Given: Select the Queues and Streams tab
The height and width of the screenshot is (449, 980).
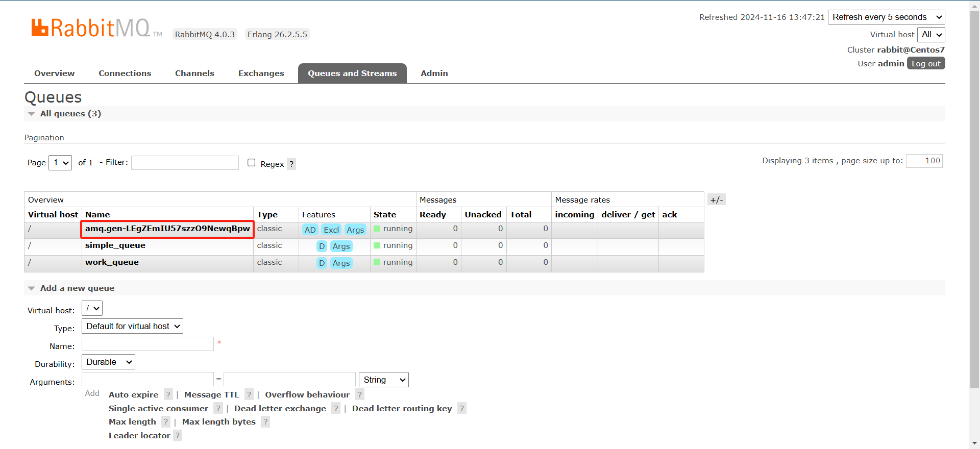Looking at the screenshot, I should [352, 73].
